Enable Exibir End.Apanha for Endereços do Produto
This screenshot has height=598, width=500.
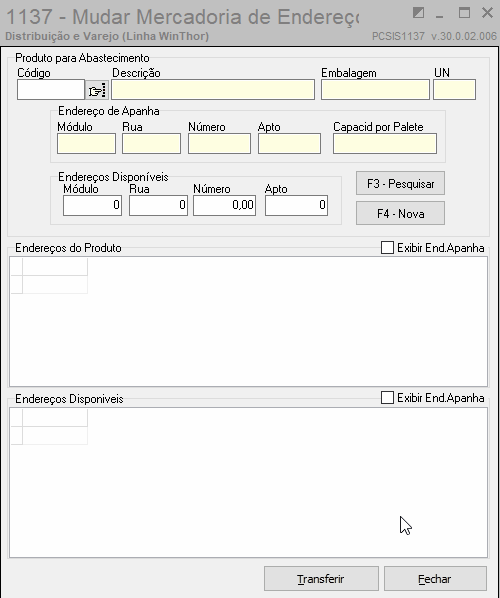point(387,248)
